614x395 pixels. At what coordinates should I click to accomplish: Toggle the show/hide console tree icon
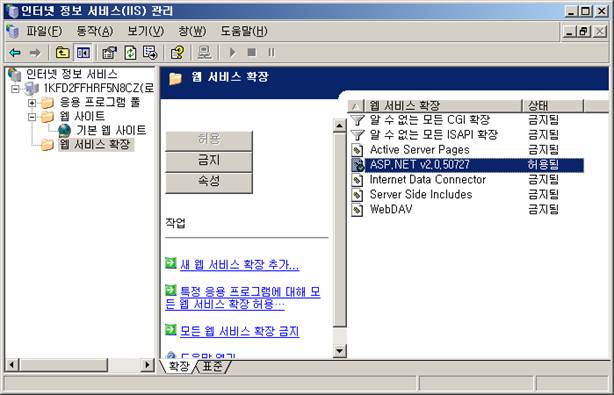click(x=83, y=52)
